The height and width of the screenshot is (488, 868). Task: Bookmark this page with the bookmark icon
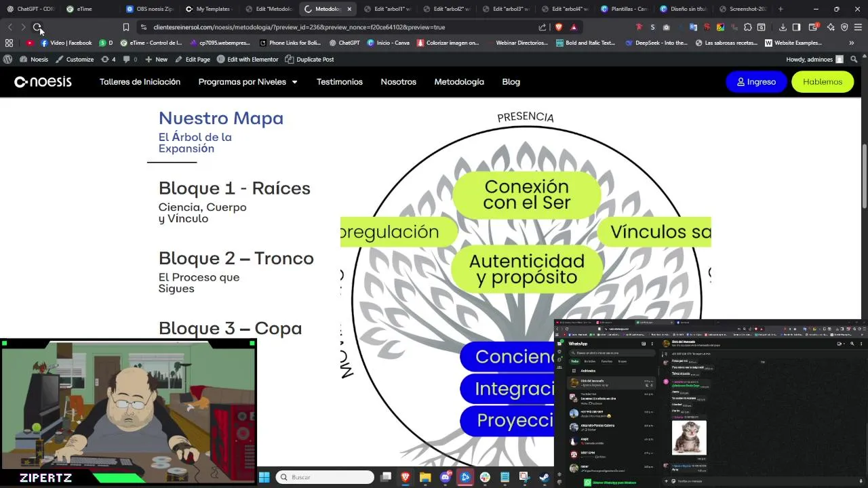(x=125, y=27)
